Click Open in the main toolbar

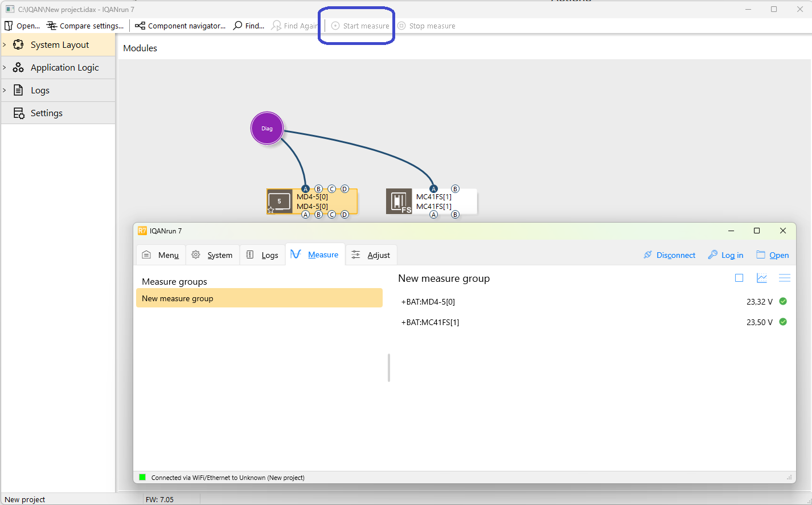coord(22,26)
